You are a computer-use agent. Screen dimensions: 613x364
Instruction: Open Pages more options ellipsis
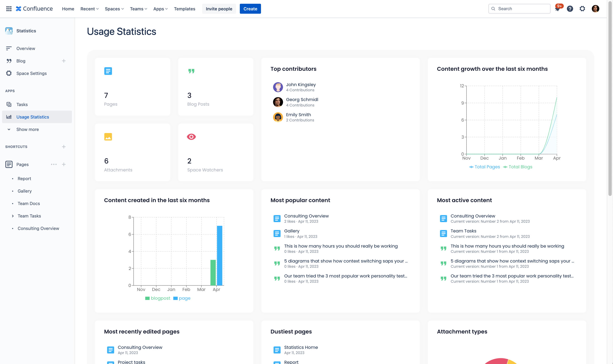54,164
